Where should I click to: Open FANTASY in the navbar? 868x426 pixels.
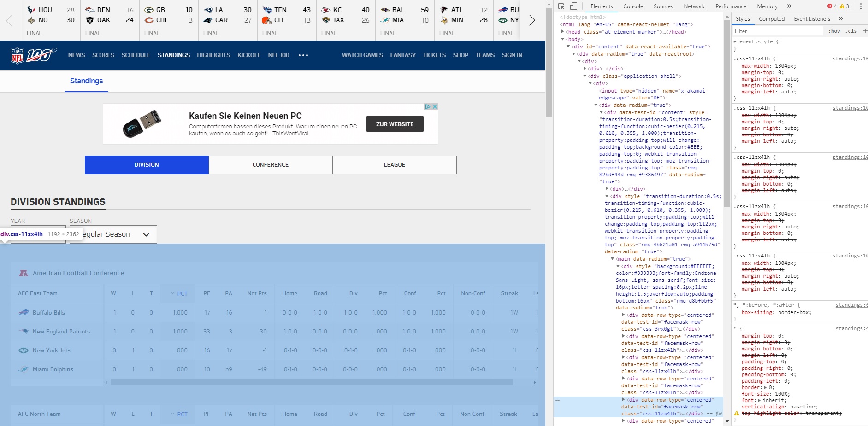pos(403,55)
